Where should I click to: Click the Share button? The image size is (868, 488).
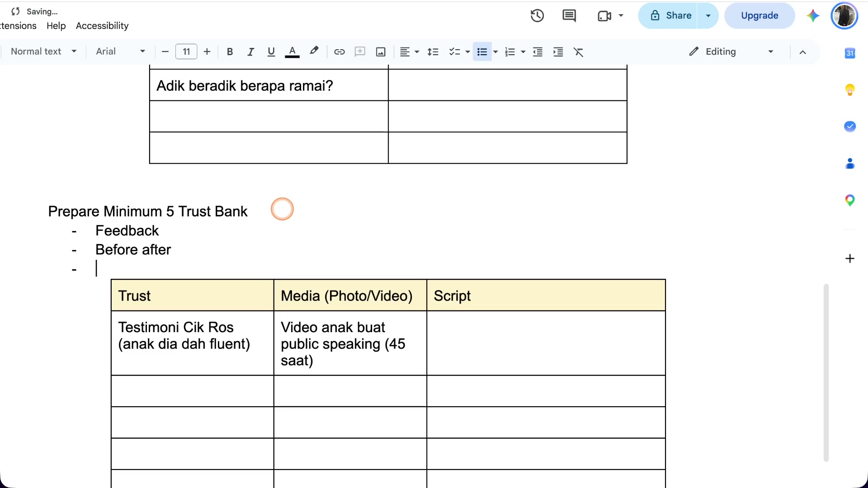(668, 16)
